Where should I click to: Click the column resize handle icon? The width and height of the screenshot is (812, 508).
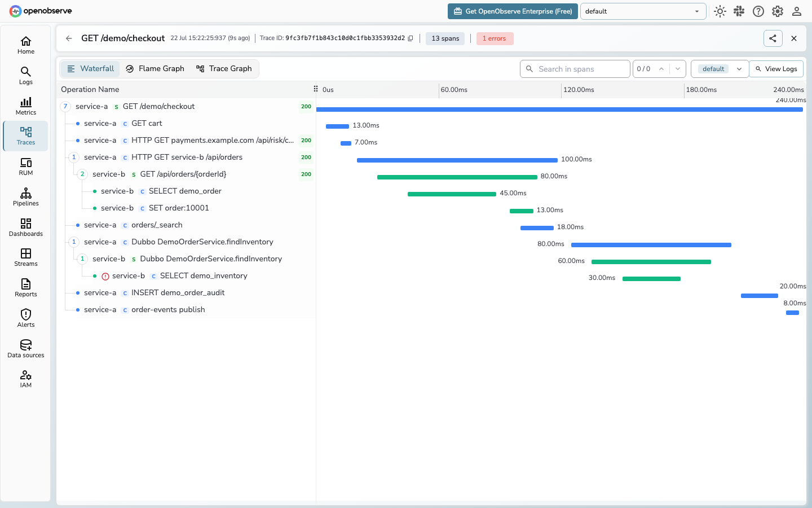tap(316, 89)
